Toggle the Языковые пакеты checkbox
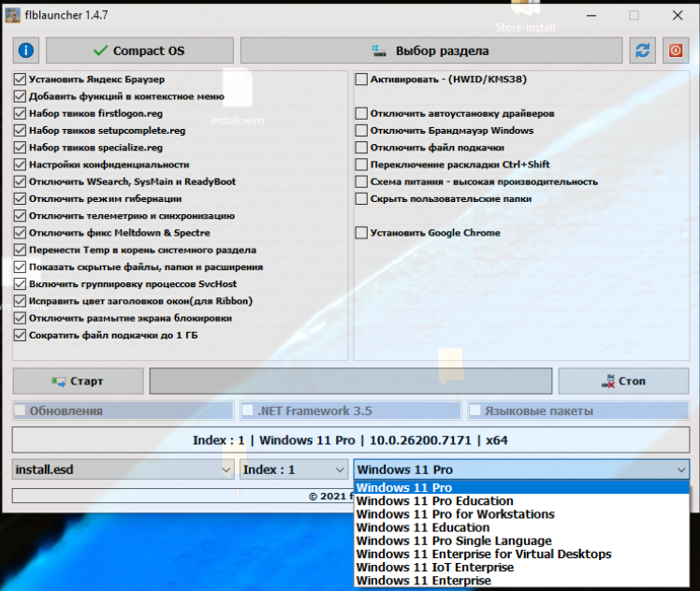The height and width of the screenshot is (591, 700). click(x=475, y=411)
